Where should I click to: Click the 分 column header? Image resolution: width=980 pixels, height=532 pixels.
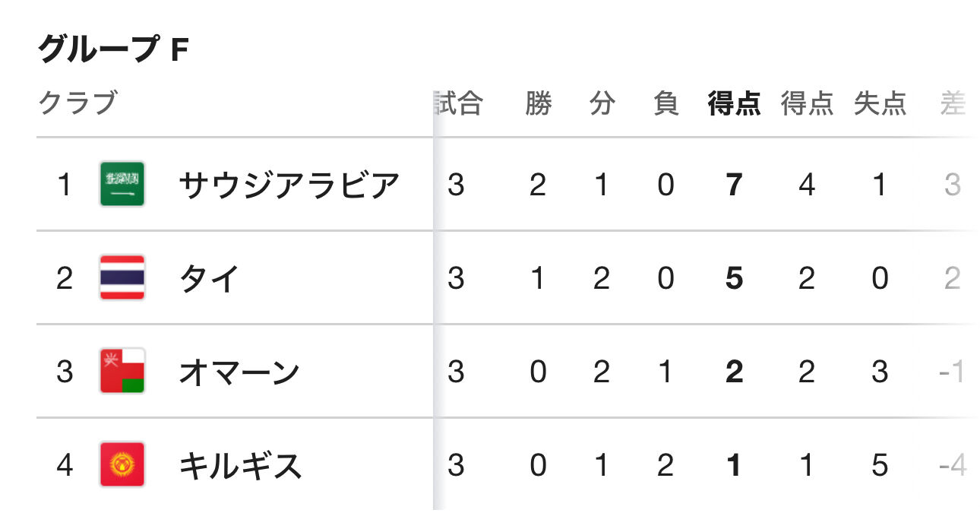602,103
